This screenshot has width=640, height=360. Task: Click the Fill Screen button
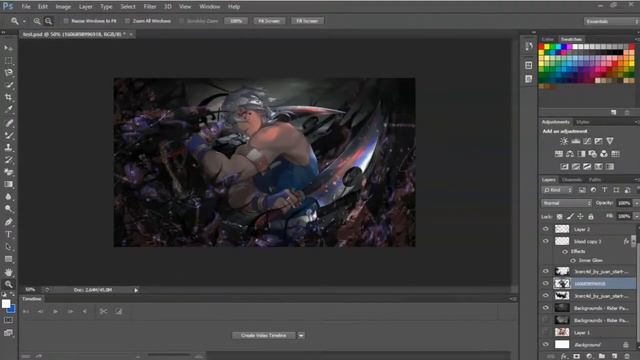coord(307,21)
